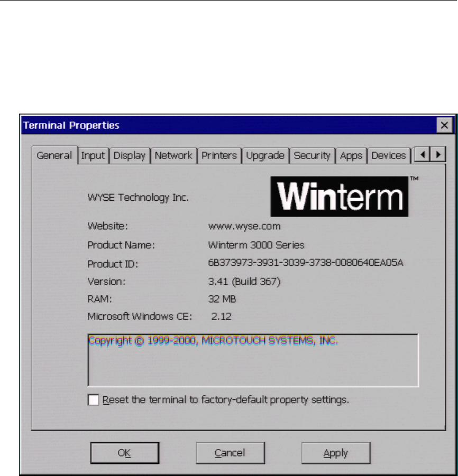Click the Windows CE 2.12 value
Image resolution: width=458 pixels, height=476 pixels.
[221, 316]
